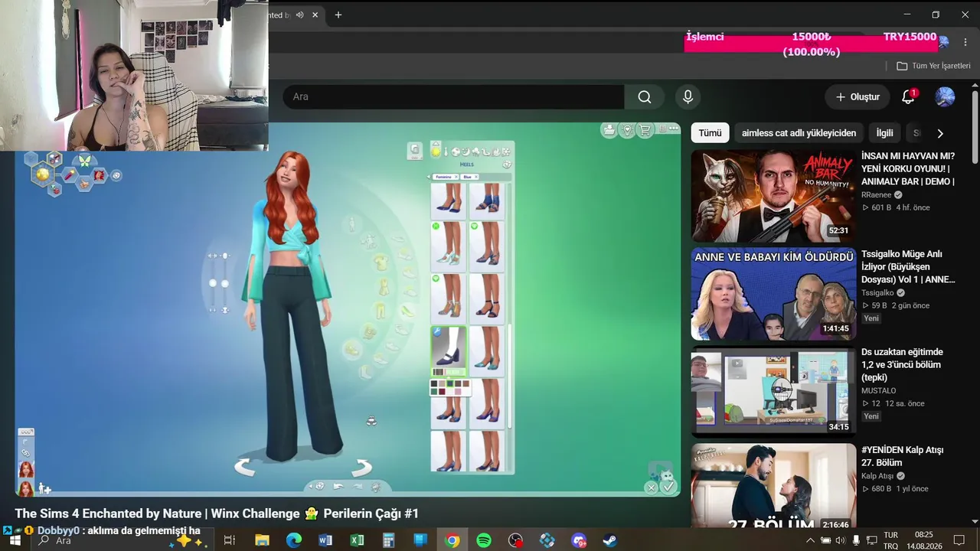Click the 'İNSAN MI HAYVAN MI?' video title
This screenshot has height=551, width=980.
[908, 168]
